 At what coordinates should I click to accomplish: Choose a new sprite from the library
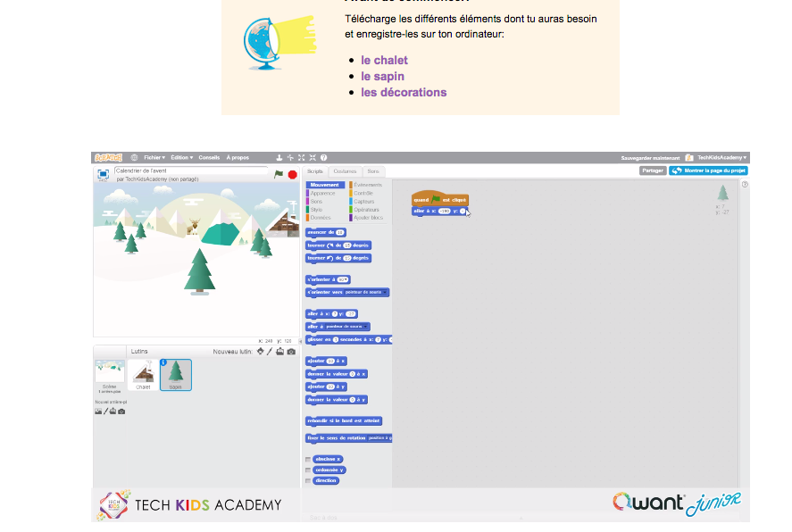[260, 352]
